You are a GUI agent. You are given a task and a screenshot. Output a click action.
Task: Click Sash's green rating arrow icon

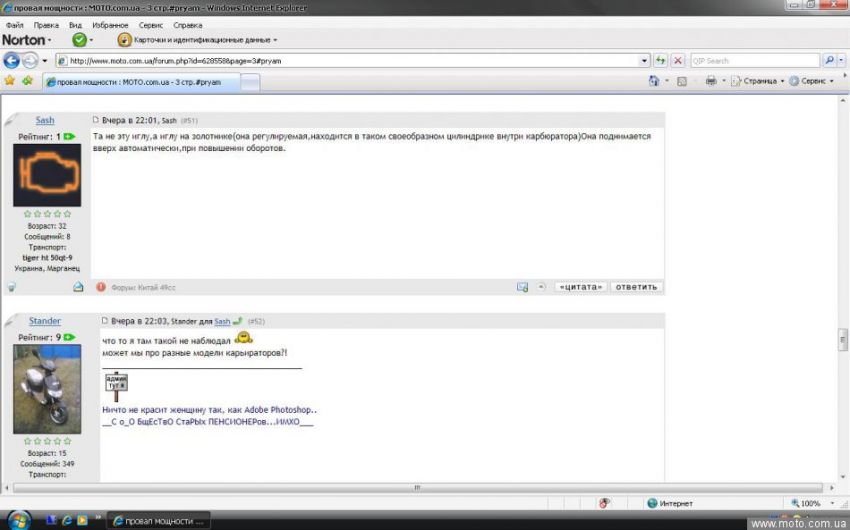point(69,137)
